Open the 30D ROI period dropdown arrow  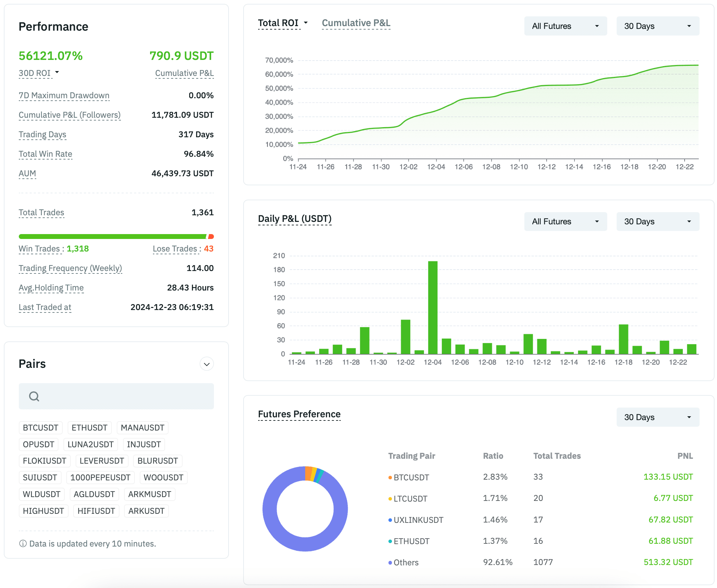point(57,72)
